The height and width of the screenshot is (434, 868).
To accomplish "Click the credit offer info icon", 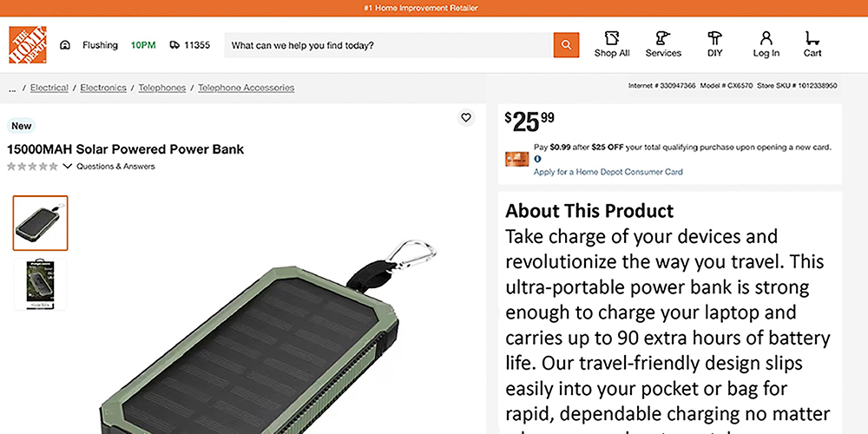I will 537,159.
